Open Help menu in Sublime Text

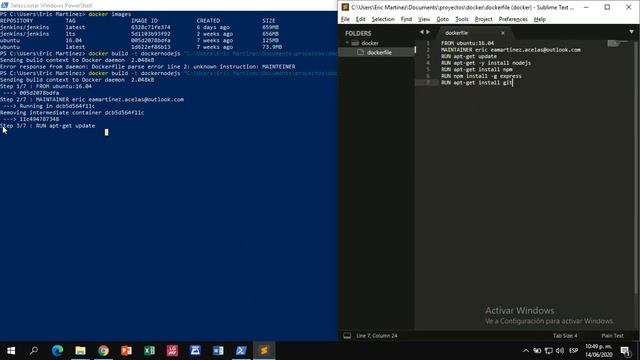point(540,19)
